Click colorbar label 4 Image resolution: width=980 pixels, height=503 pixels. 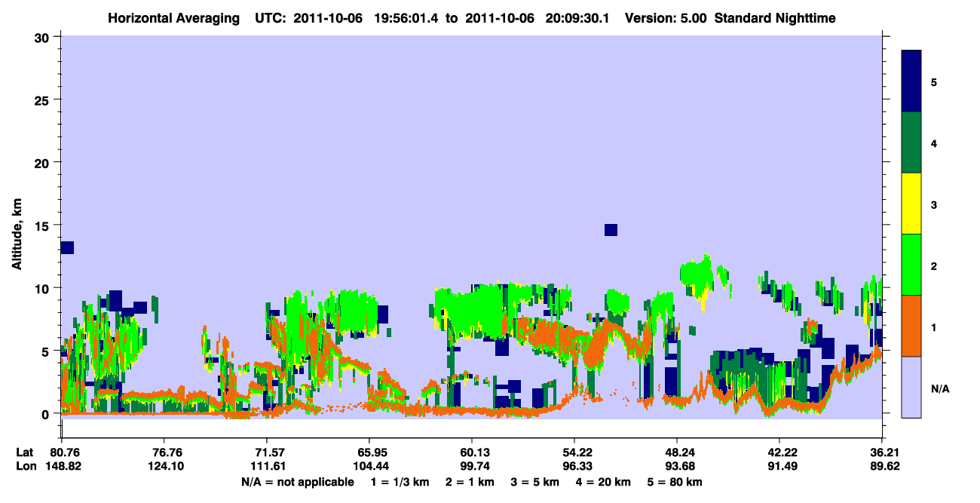[x=934, y=143]
